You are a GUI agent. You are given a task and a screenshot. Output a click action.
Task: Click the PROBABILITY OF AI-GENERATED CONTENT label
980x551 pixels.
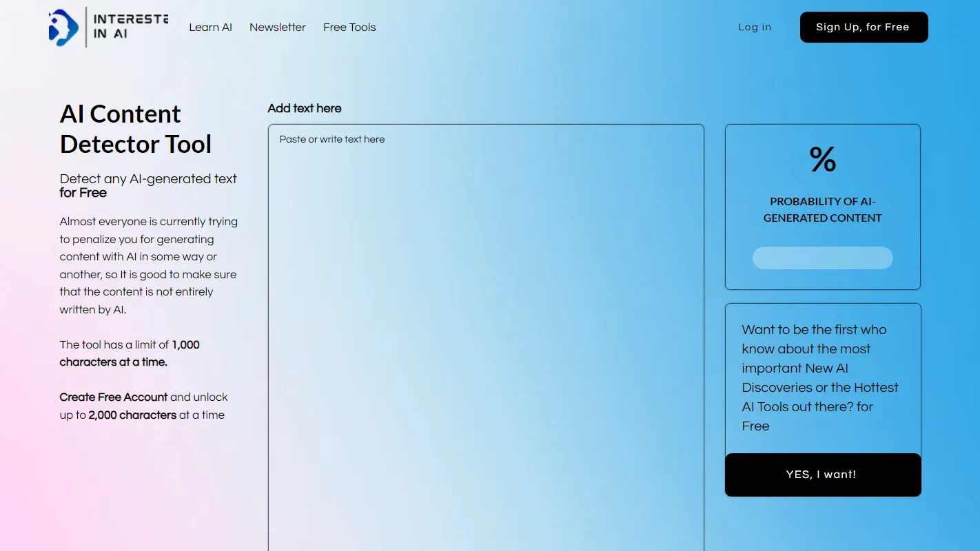[822, 209]
